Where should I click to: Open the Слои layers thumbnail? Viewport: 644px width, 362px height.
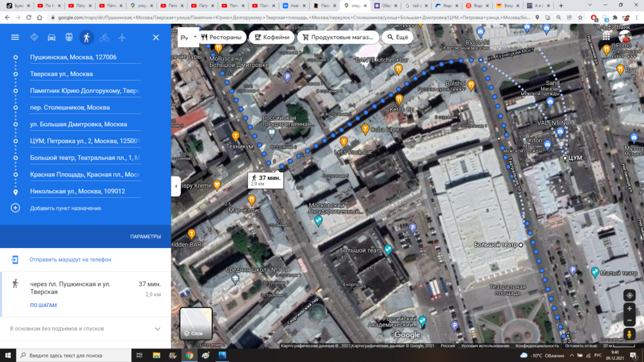pos(196,323)
